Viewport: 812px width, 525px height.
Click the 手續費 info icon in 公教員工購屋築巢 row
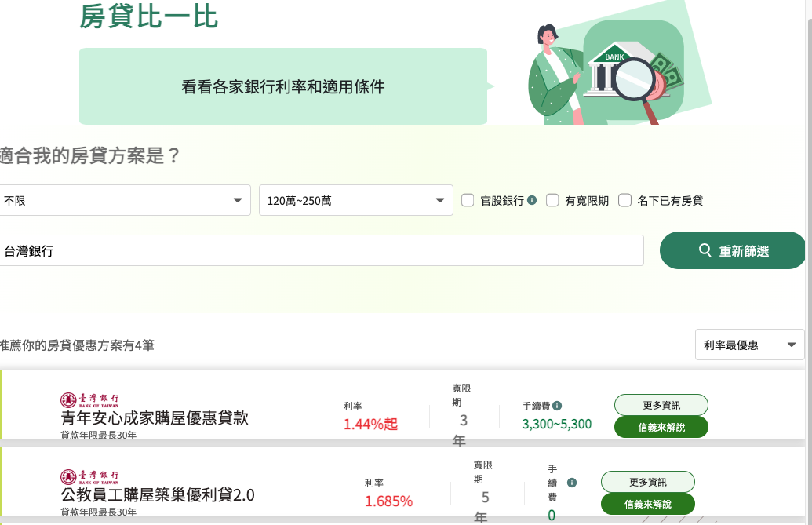tap(572, 483)
